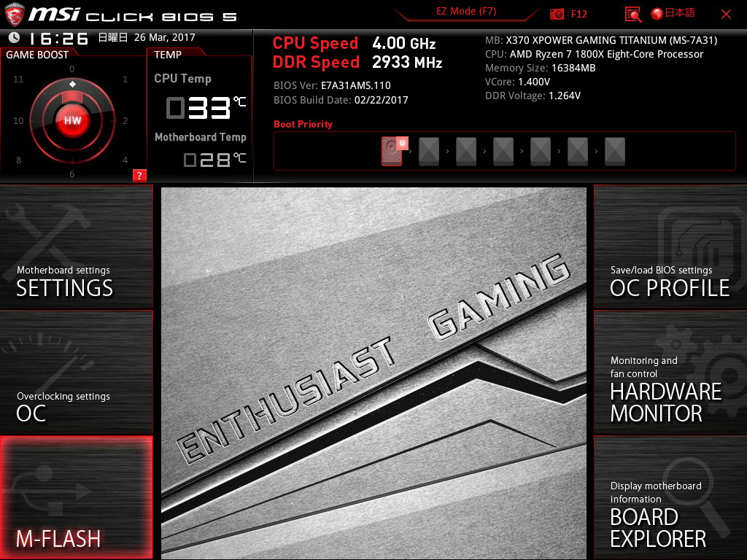Open the M-FLASH panel
The image size is (747, 560).
tap(76, 497)
